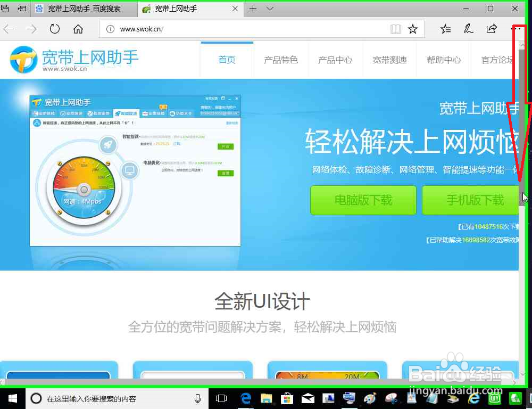Select the 产品中心 navigation item
The height and width of the screenshot is (409, 532).
pos(335,60)
